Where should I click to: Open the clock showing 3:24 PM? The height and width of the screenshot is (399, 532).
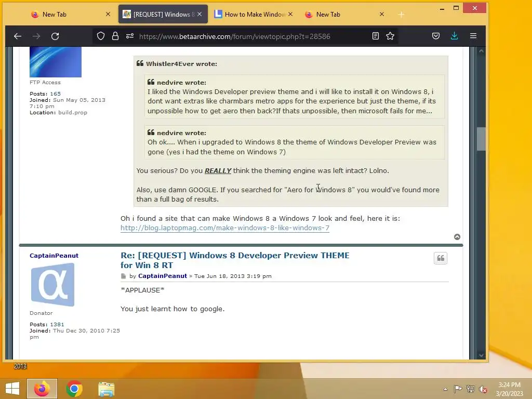509,389
